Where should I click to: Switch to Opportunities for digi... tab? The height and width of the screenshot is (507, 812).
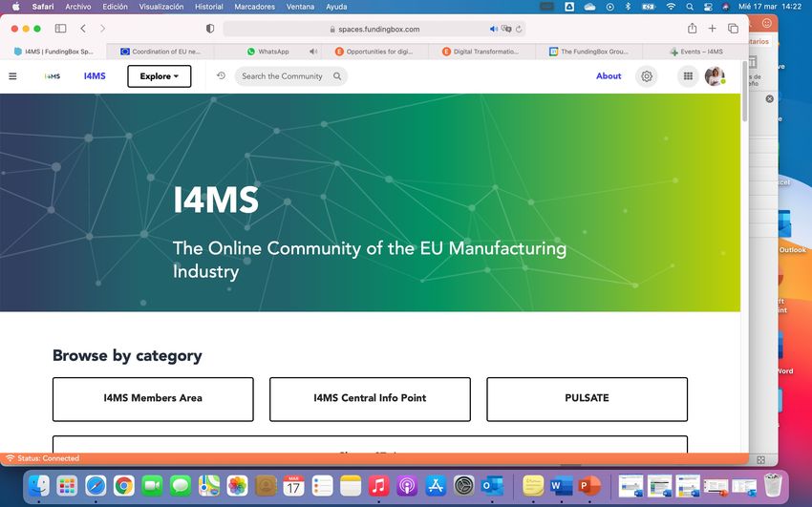[x=374, y=52]
